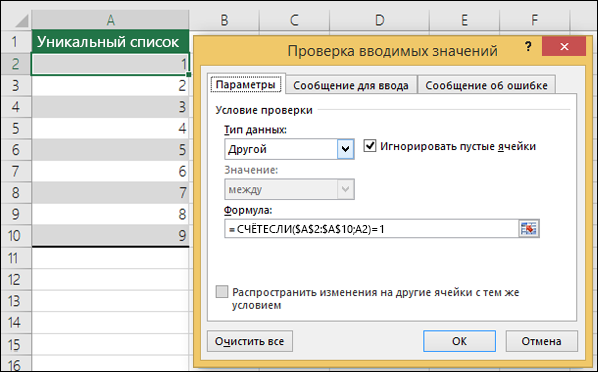
Task: Click the Очистить все button
Action: click(x=250, y=341)
